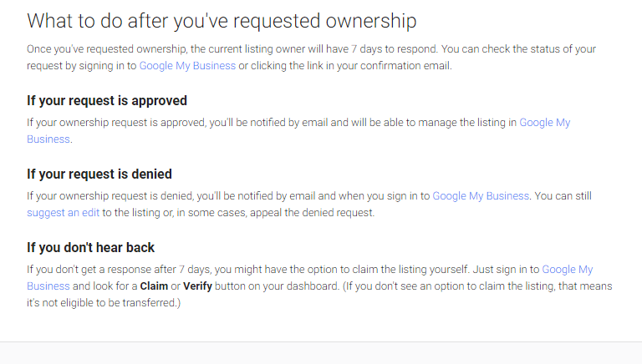
Task: Select the 'If your request is approved' heading
Action: pyautogui.click(x=107, y=101)
